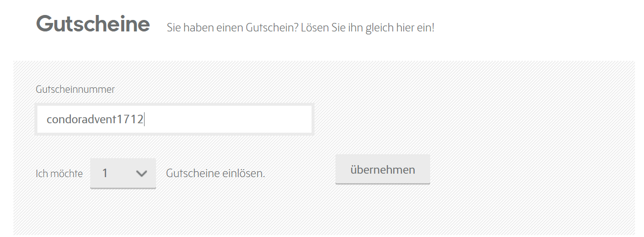Click the 'Gutscheine einlösen.' text
Viewport: 644px width, 237px height.
(215, 173)
